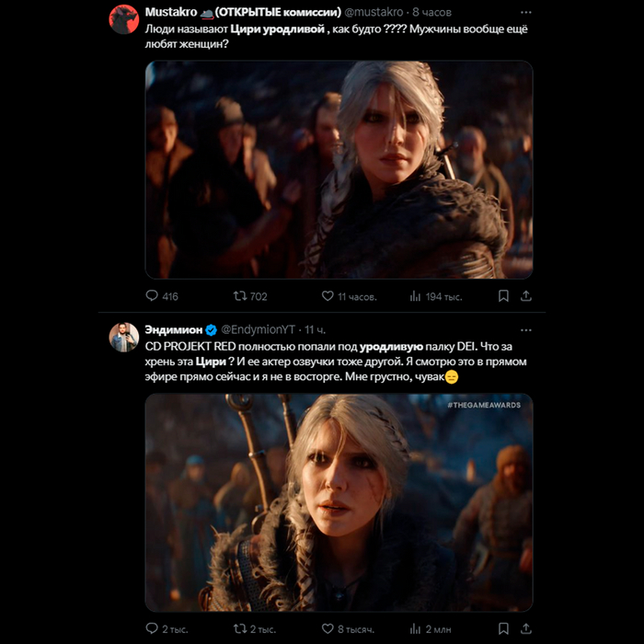Share the first tweet about Ciri

point(526,296)
